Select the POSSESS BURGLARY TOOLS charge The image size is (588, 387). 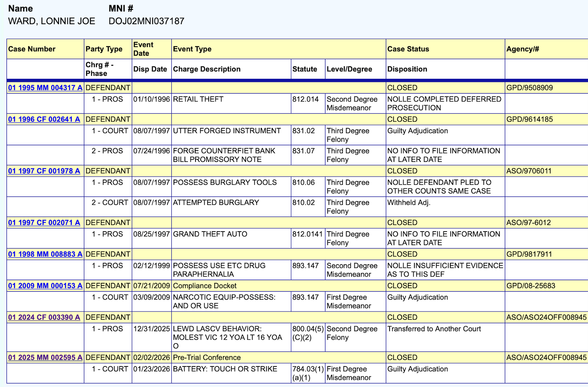225,182
